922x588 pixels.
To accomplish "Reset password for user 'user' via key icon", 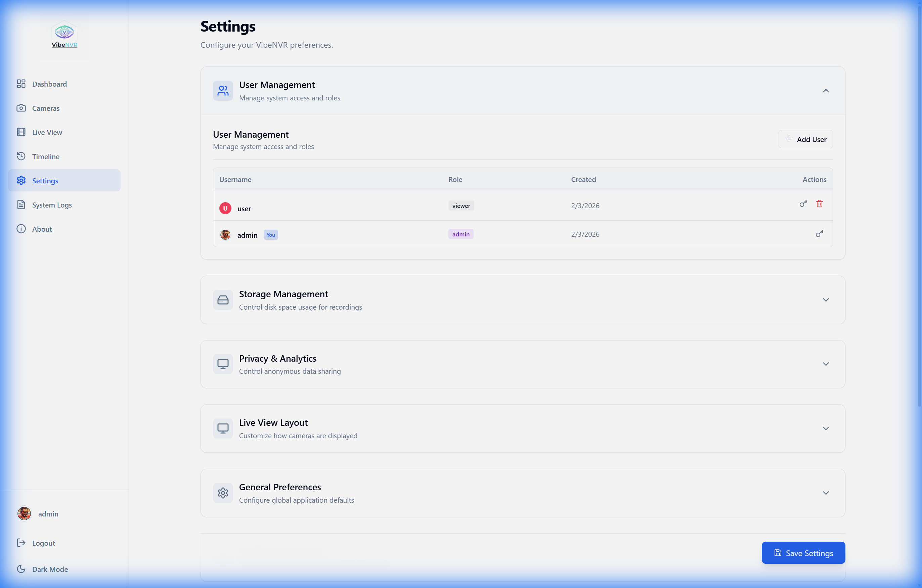I will point(803,203).
